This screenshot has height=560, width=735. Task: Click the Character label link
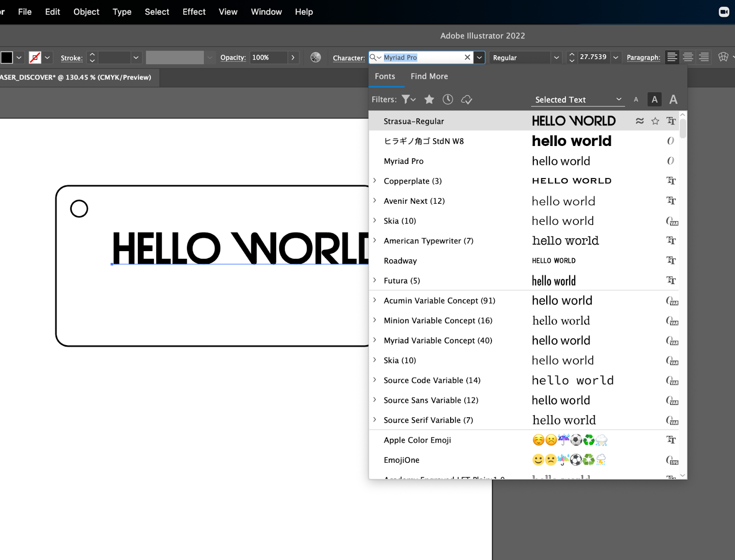point(349,58)
